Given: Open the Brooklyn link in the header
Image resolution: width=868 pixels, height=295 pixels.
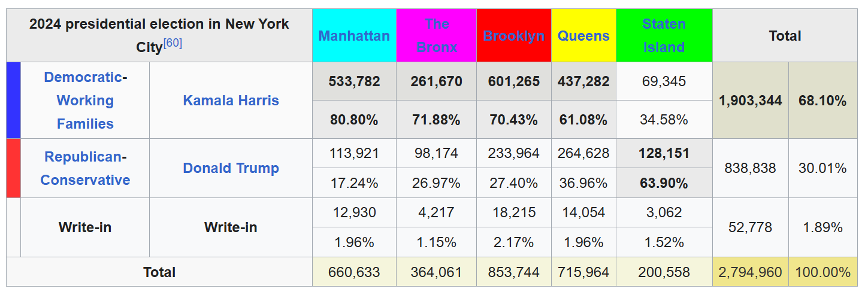Looking at the screenshot, I should coord(513,36).
